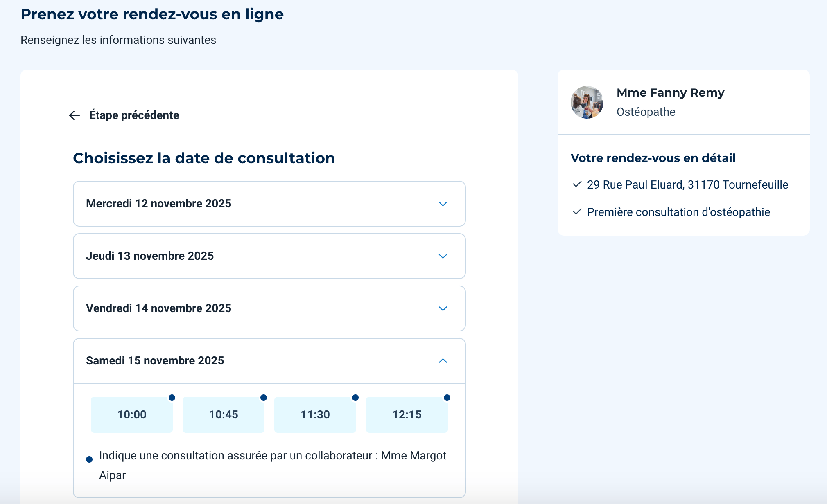Expand Mercredi 12 novembre 2025 chevron

click(x=443, y=204)
